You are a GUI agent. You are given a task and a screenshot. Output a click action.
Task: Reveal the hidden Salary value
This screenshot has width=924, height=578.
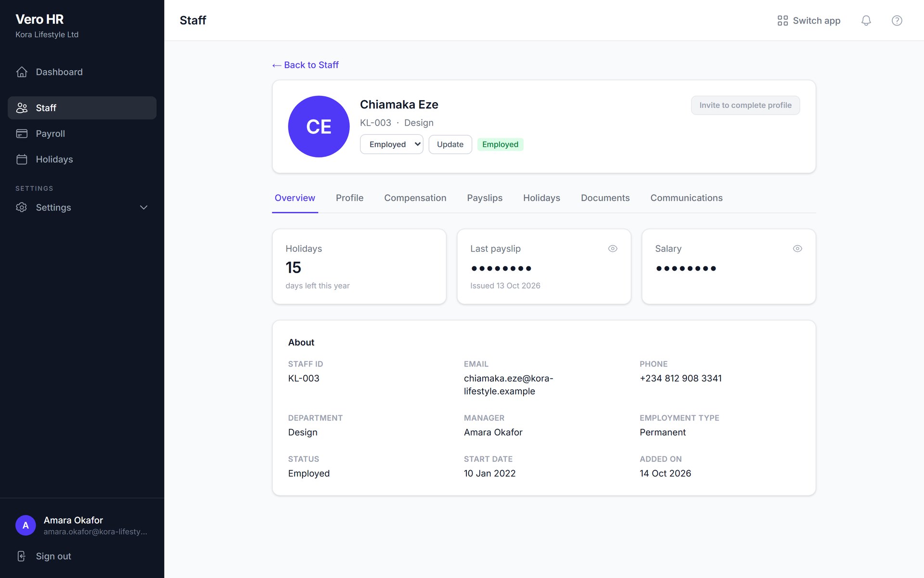(797, 249)
